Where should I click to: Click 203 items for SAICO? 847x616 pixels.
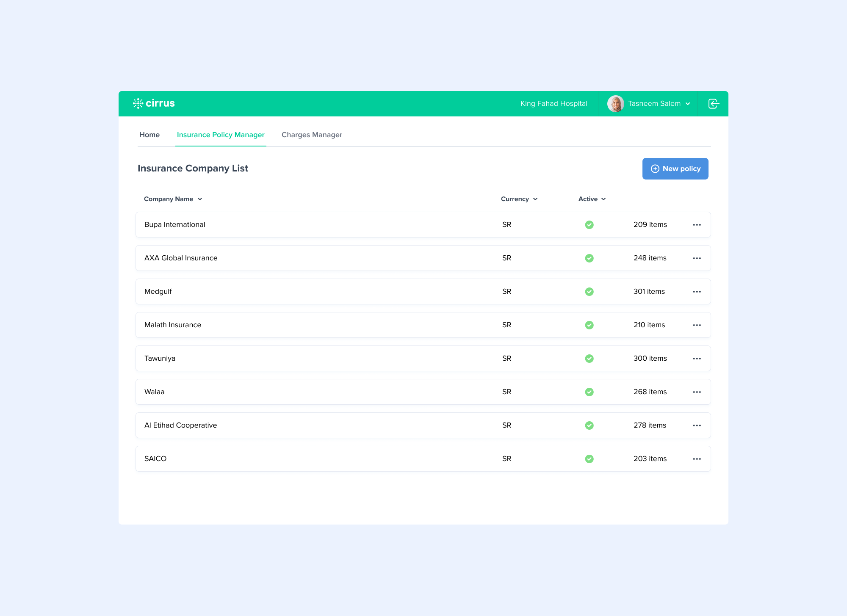pos(650,459)
